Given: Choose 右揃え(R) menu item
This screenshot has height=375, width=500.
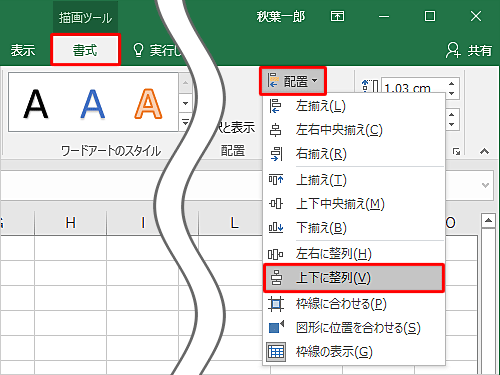Looking at the screenshot, I should (354, 154).
